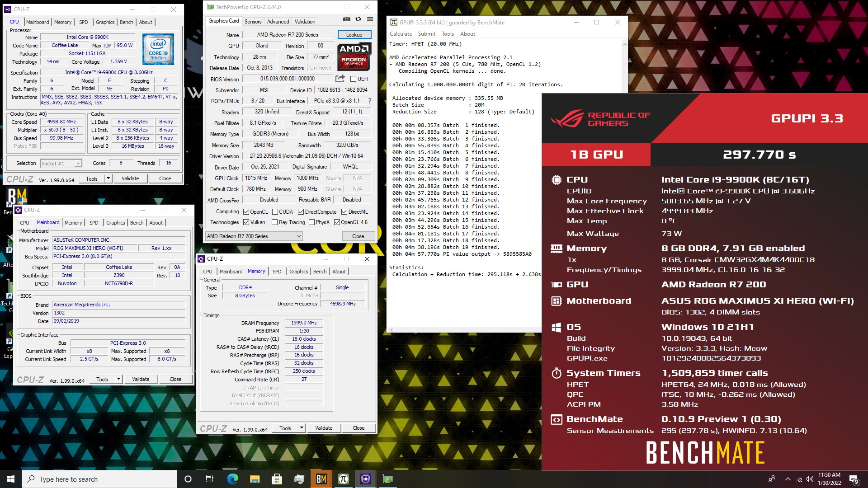Switch to the Sensors tab in GPU-Z
Screen dimensions: 868x488
(x=253, y=21)
